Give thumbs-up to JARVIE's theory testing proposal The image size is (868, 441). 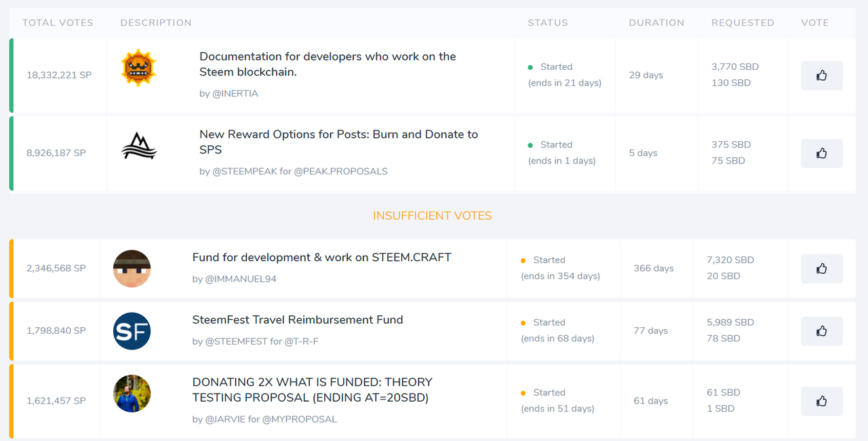821,401
